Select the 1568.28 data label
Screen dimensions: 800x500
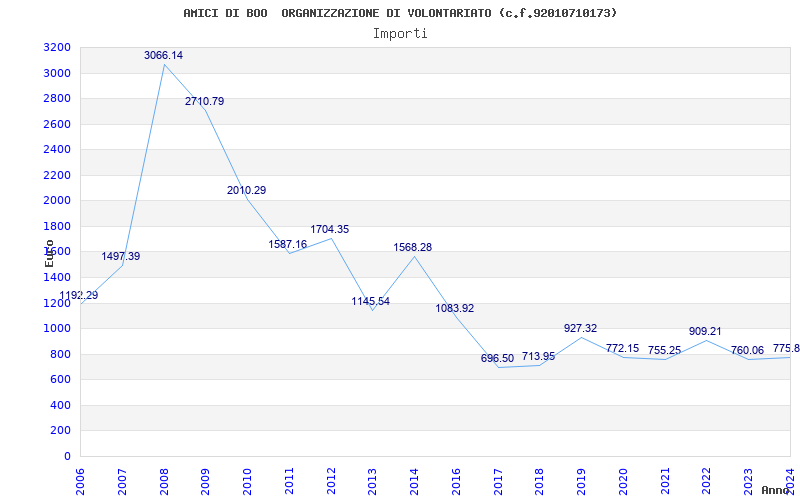[412, 247]
